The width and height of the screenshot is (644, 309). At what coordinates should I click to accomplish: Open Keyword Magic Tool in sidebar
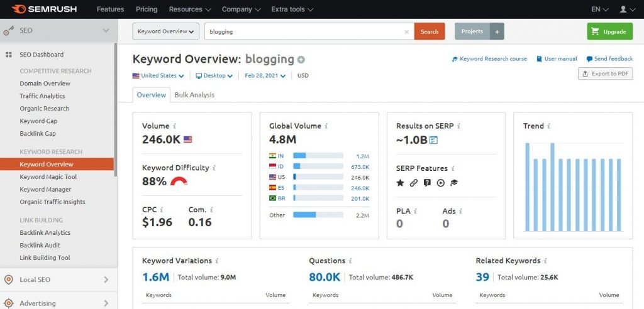(48, 177)
